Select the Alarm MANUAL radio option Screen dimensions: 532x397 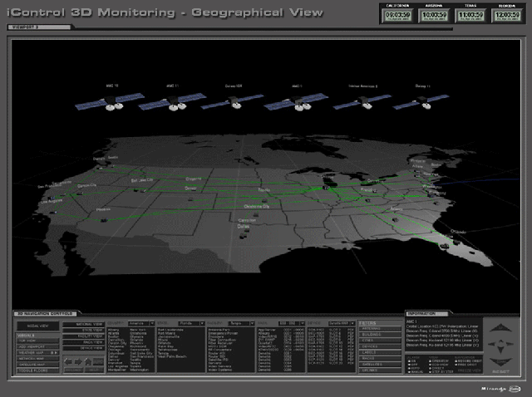410,372
